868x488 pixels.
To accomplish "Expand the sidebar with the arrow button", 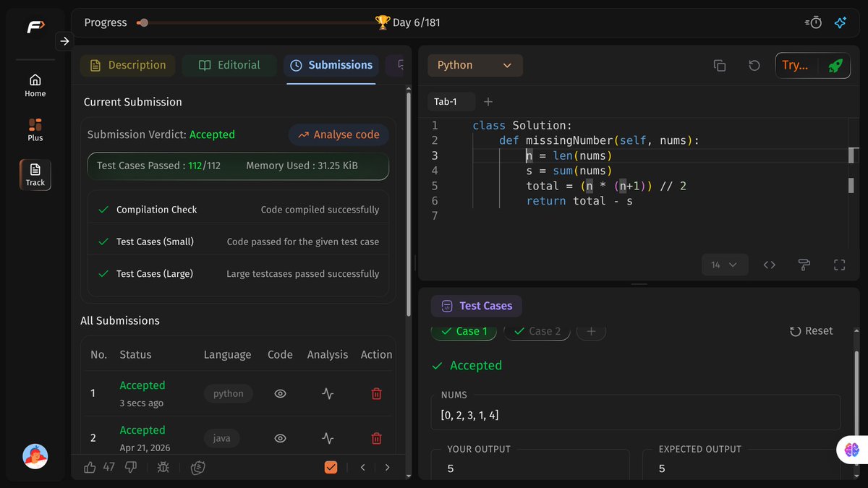I will (x=64, y=41).
